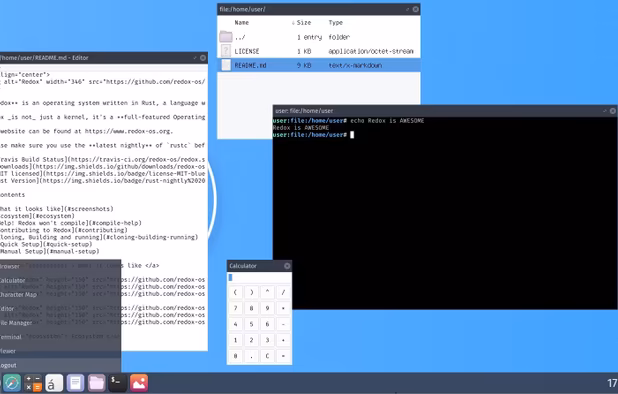Launch the text Editor icon in the taskbar

75,383
